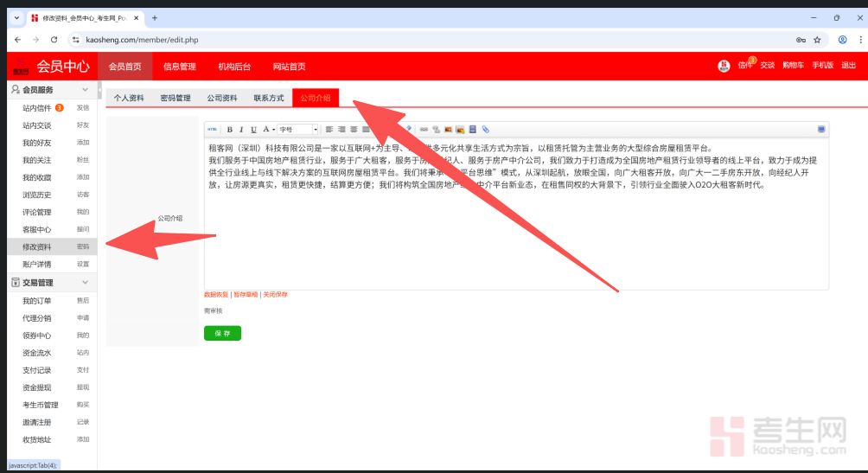This screenshot has width=868, height=473.
Task: Open the font color dropdown arrow
Action: 274,130
